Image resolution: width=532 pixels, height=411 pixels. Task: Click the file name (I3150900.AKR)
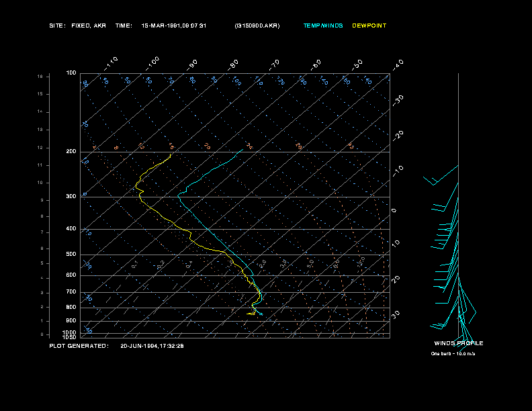pyautogui.click(x=257, y=26)
